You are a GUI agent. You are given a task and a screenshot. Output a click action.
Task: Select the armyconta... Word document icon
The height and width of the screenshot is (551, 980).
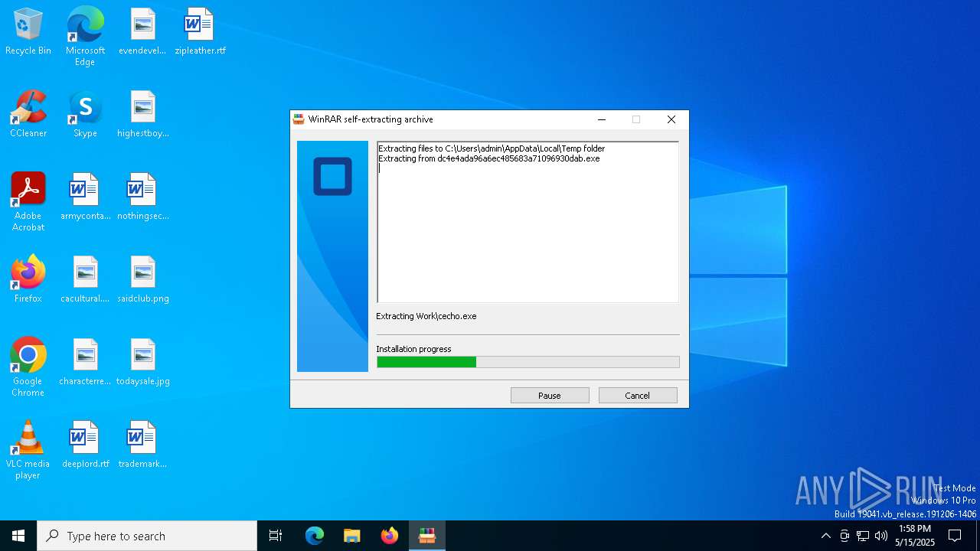(x=85, y=197)
